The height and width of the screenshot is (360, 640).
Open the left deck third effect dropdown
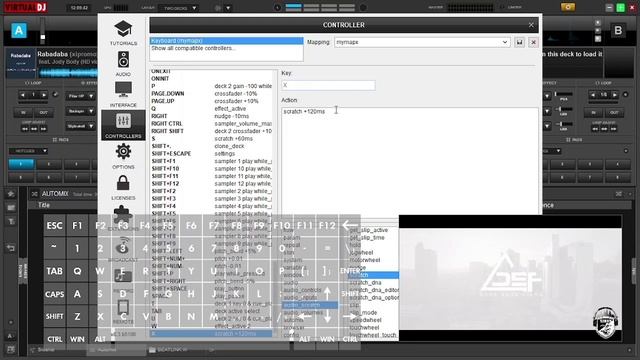tap(80, 126)
